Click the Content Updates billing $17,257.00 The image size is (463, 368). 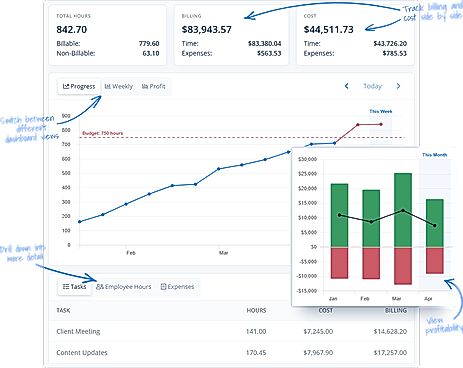tap(390, 353)
